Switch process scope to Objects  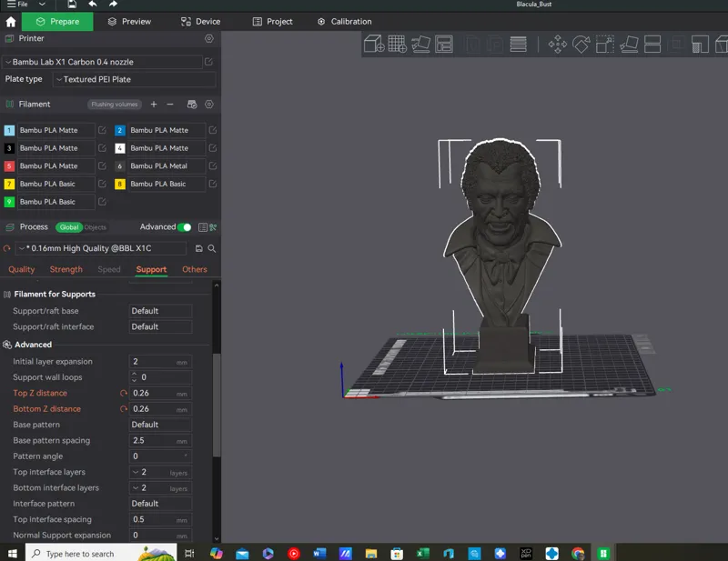pyautogui.click(x=96, y=227)
